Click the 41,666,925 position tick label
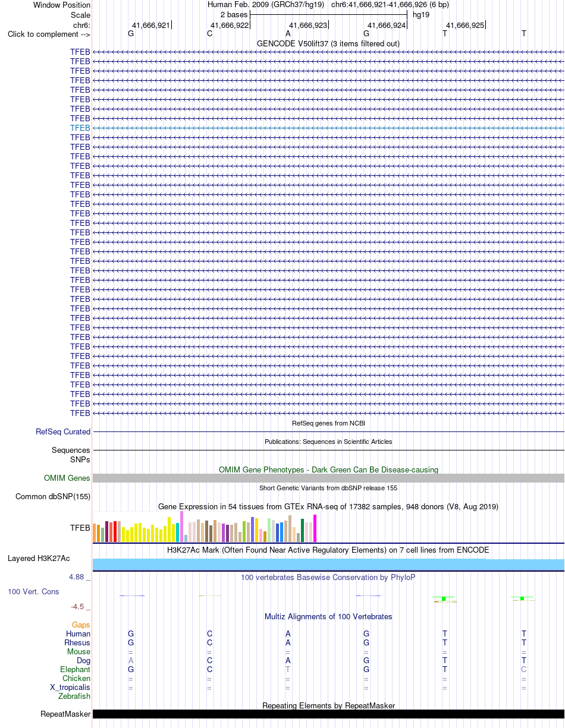The image size is (565, 728). coord(465,25)
